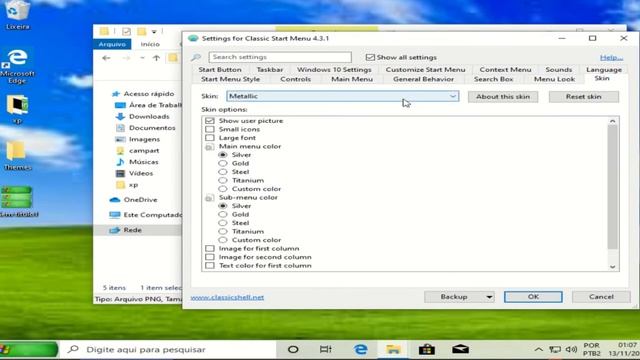Open Customize Start Menu tab
Viewport: 640px width, 360px height.
[x=425, y=70]
